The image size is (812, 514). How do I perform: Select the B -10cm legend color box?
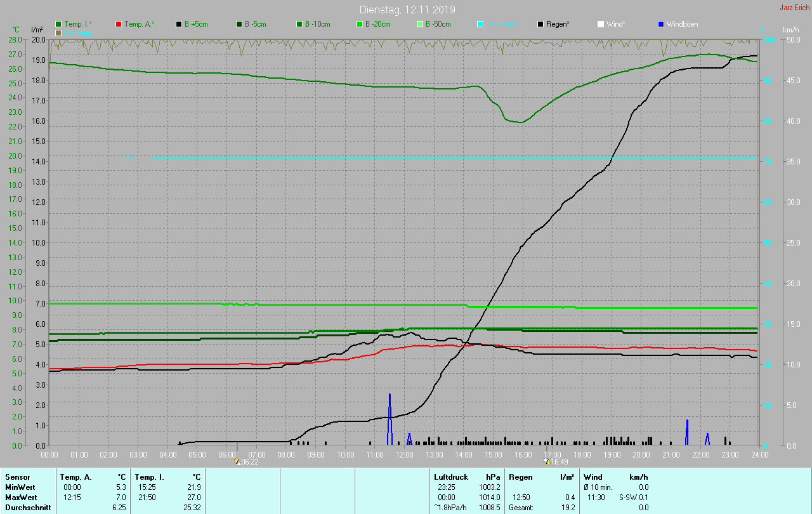[299, 24]
